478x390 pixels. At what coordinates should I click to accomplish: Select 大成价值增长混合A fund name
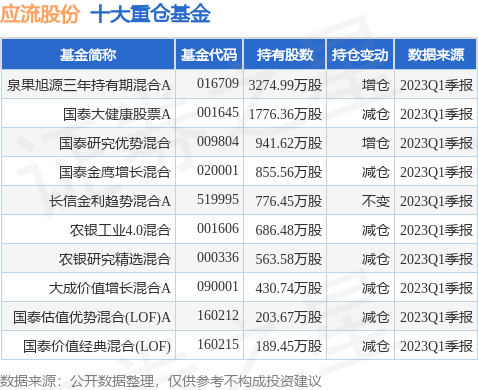click(x=110, y=288)
